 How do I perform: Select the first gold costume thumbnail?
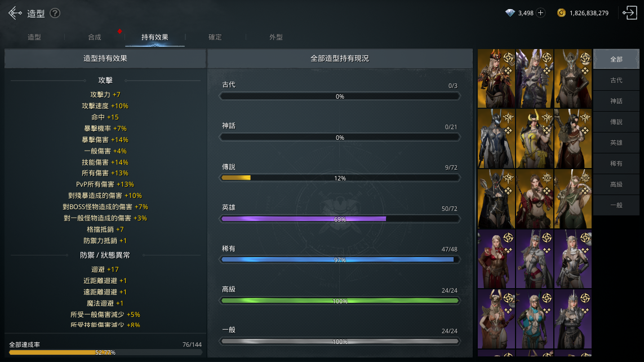(x=496, y=78)
